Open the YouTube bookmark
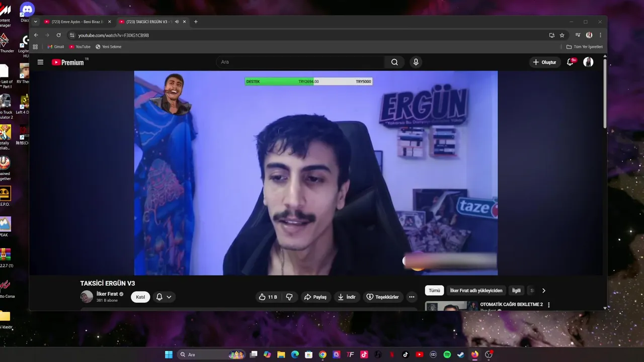 (x=80, y=47)
